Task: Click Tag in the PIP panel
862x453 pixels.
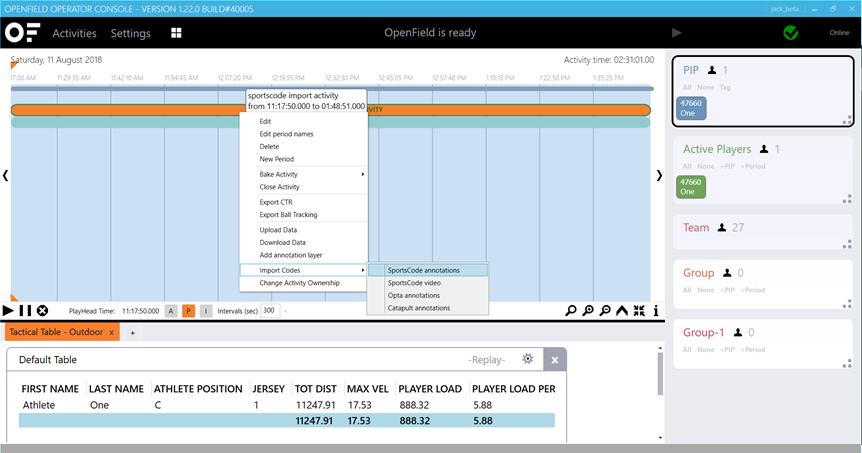Action: [725, 87]
